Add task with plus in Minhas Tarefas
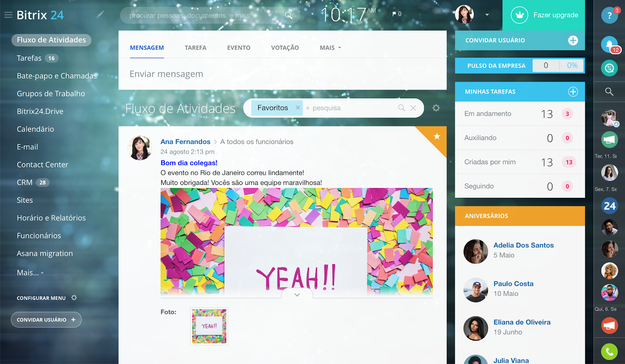Screen dimensions: 625x364 click(573, 92)
